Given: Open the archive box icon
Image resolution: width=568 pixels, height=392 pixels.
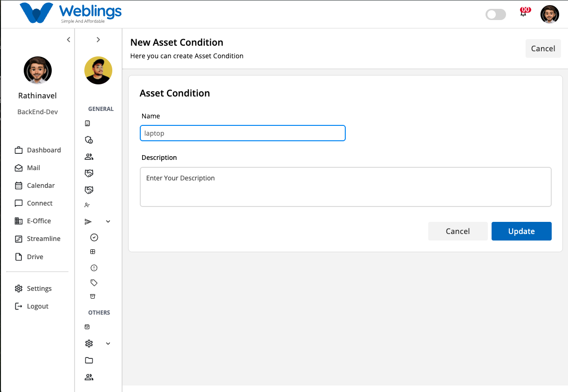Looking at the screenshot, I should coord(93,296).
